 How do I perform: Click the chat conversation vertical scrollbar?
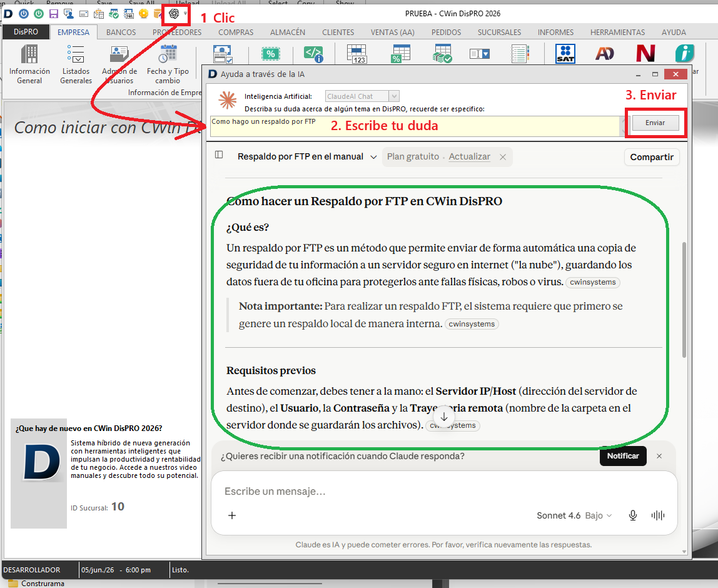click(684, 300)
